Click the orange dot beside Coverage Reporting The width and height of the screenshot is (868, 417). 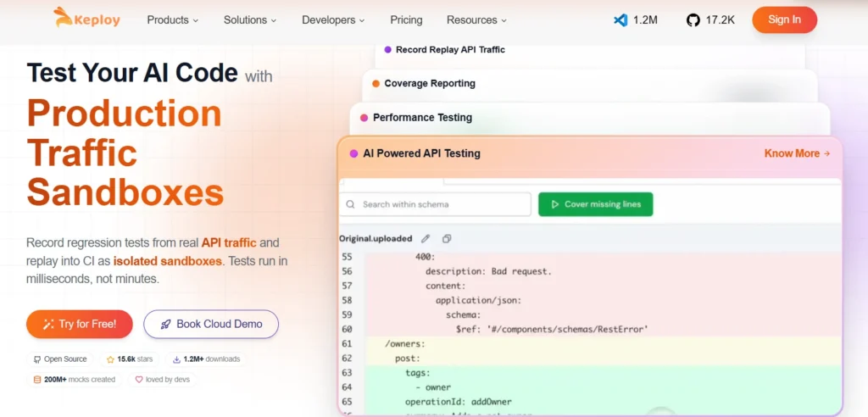pyautogui.click(x=376, y=84)
